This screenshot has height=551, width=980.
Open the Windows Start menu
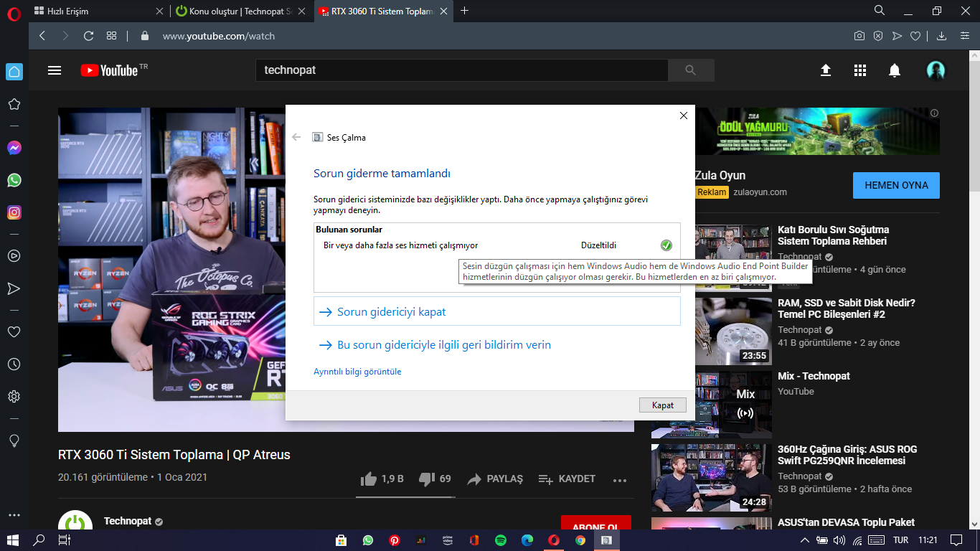(12, 540)
